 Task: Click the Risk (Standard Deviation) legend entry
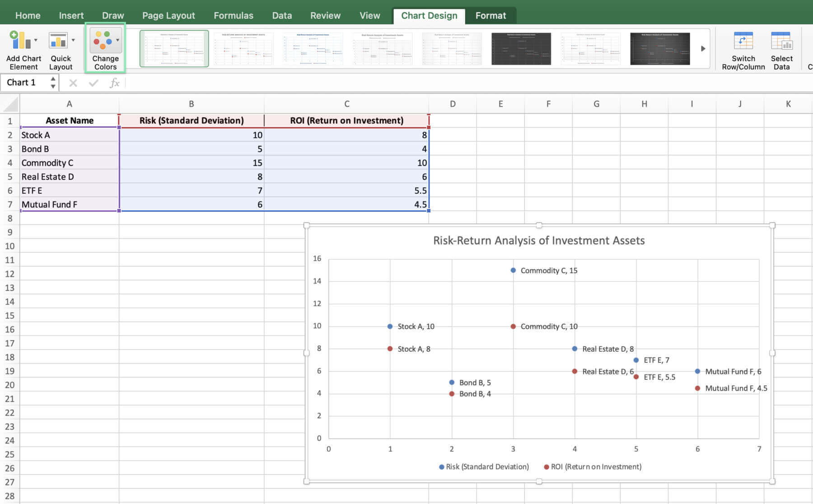[484, 467]
